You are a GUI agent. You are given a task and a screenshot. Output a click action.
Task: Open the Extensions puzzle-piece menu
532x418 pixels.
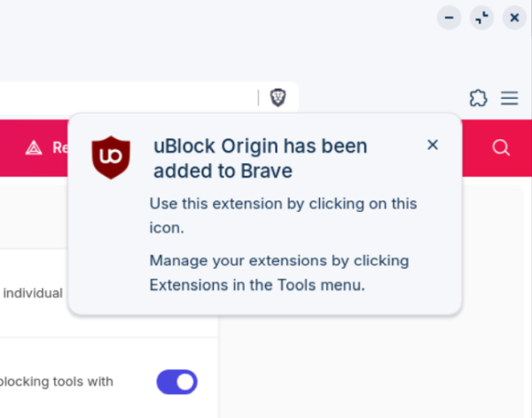point(478,98)
